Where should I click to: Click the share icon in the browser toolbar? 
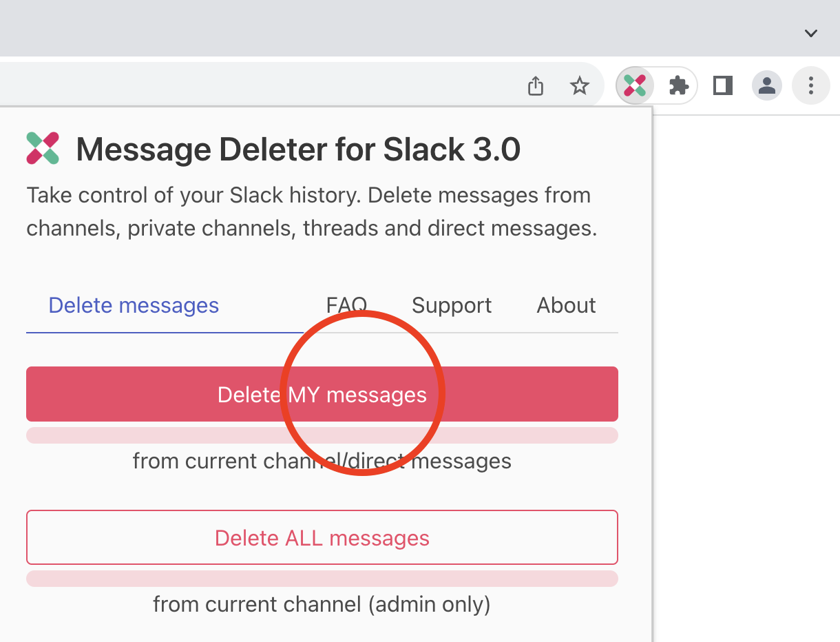[536, 85]
